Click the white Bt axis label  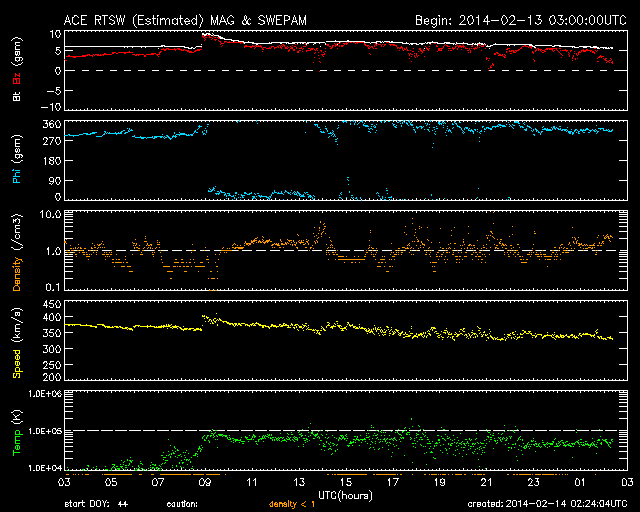17,95
